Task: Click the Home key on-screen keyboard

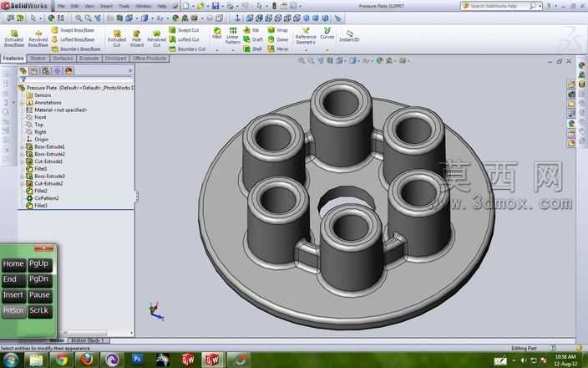Action: point(13,264)
